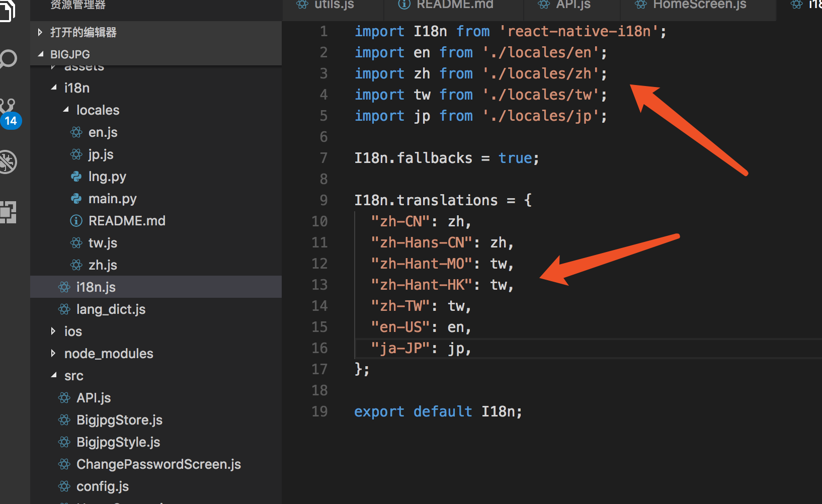Select the Extensions icon in the activity bar
Screen dimensions: 822x504
click(x=8, y=212)
